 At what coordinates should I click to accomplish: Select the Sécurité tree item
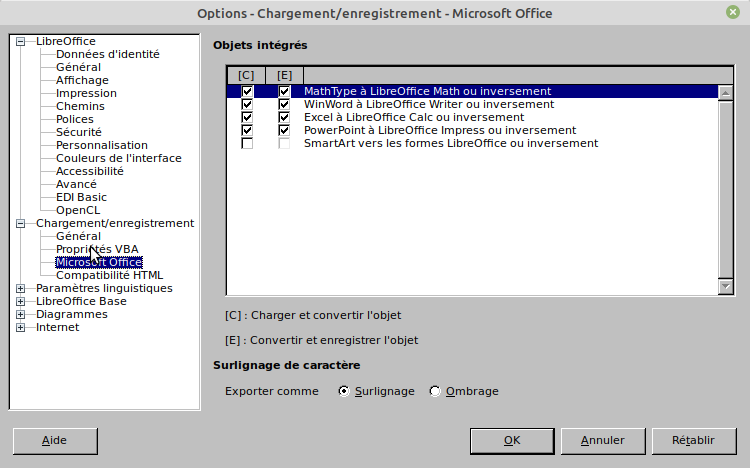78,132
